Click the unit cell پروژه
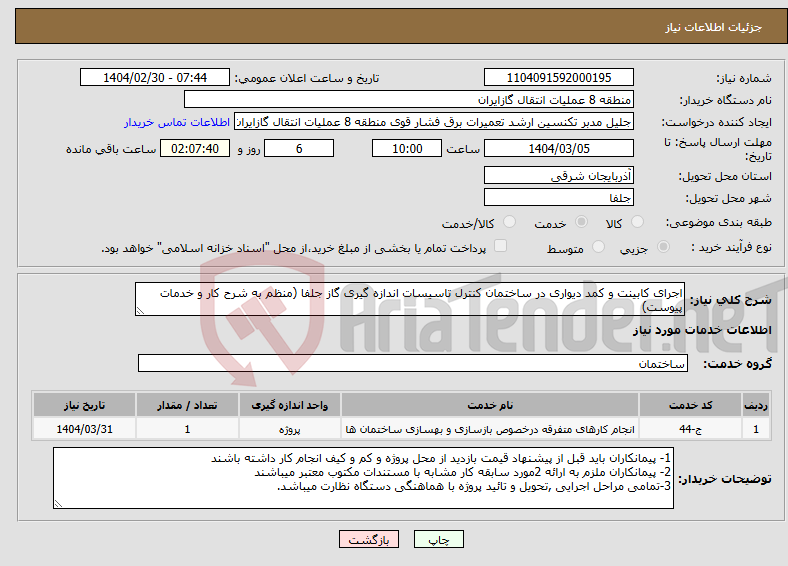The height and width of the screenshot is (566, 788). click(x=289, y=429)
